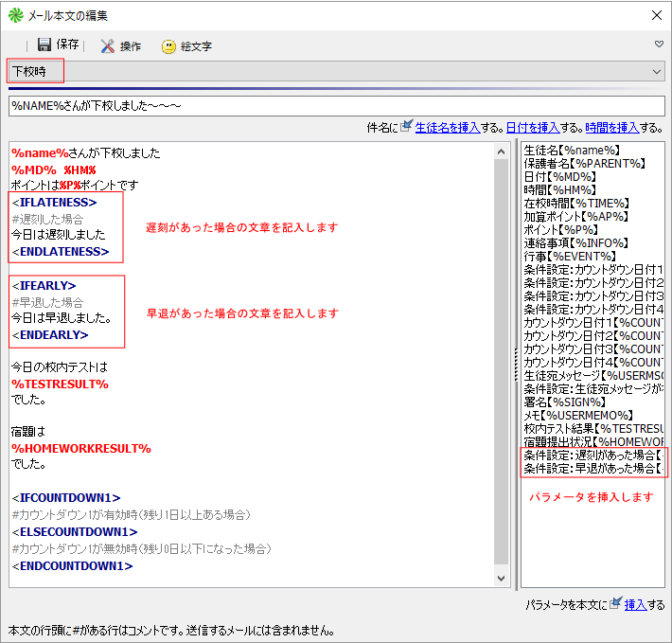Image resolution: width=672 pixels, height=643 pixels.
Task: Select 生徒名【%name%】 in parameter list
Action: point(572,151)
